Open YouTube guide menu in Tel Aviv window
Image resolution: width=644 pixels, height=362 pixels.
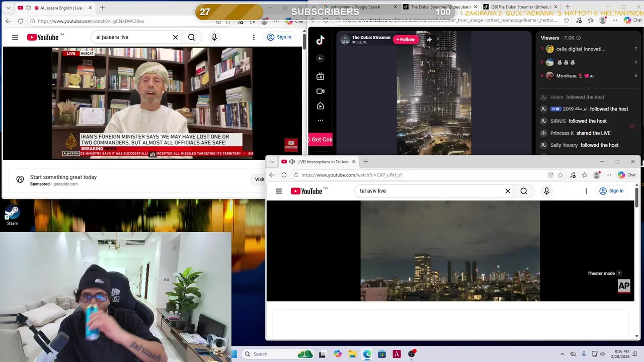click(x=279, y=191)
